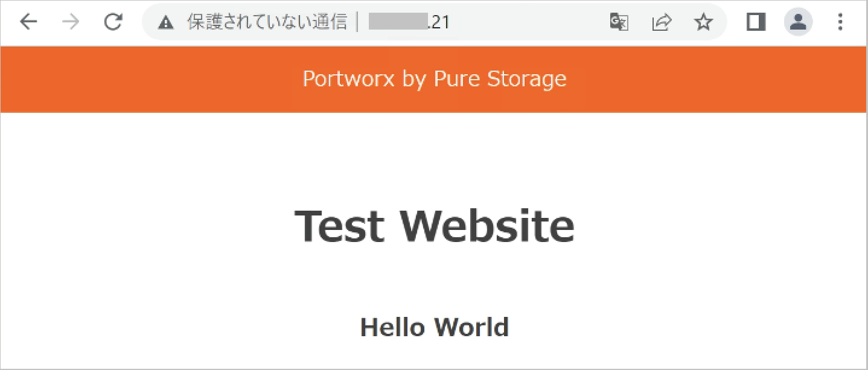Toggle the browser side panel

756,23
